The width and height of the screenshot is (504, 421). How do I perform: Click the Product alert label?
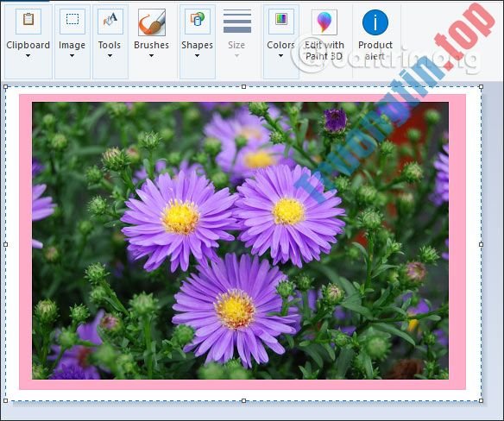click(x=375, y=50)
